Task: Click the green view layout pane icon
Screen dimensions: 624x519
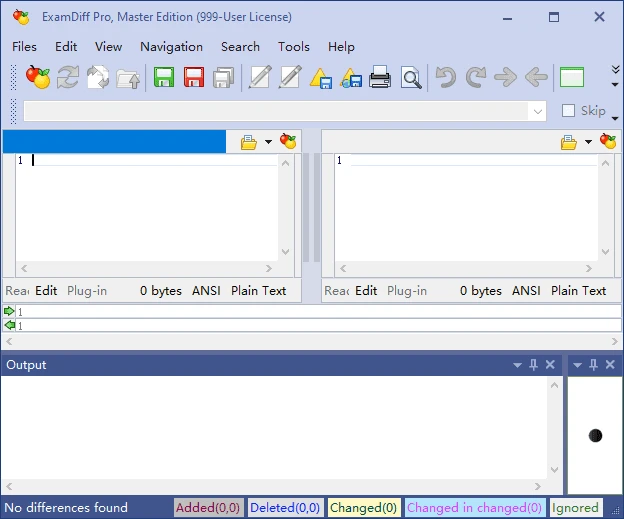Action: (572, 77)
